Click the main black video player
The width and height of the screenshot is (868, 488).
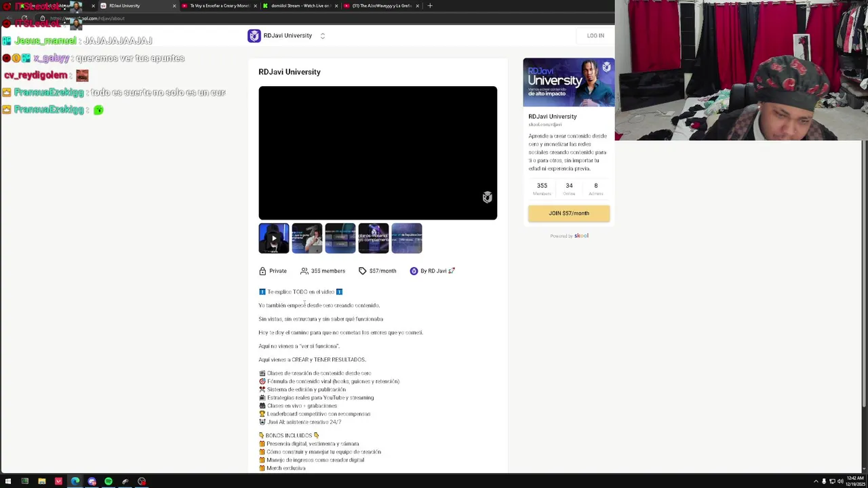pos(378,153)
